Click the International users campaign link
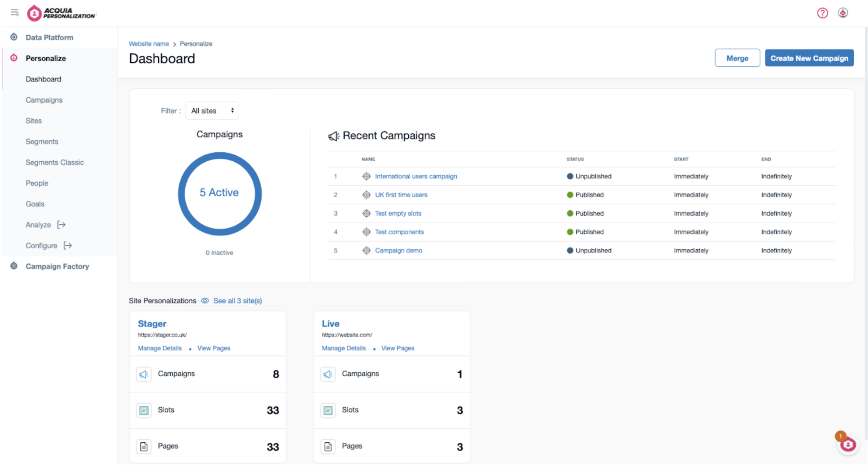The width and height of the screenshot is (868, 465). pos(416,176)
